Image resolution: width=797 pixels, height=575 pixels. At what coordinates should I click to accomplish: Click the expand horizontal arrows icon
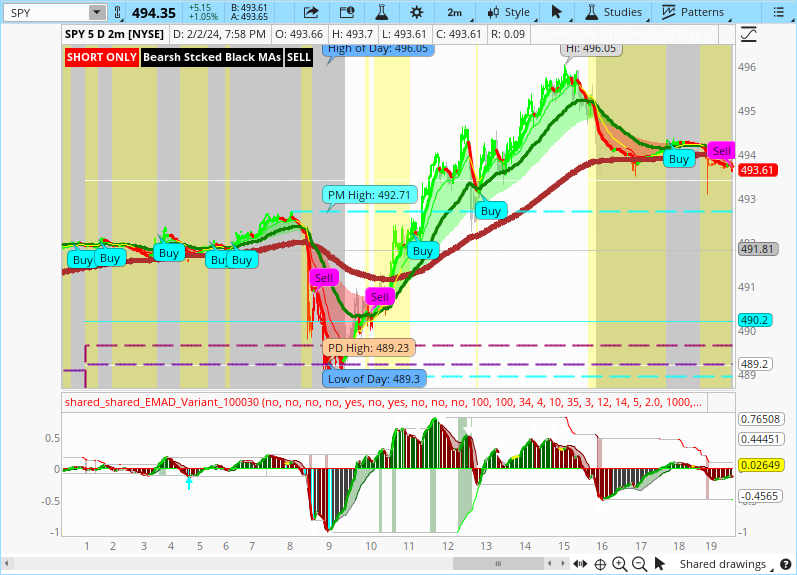580,563
